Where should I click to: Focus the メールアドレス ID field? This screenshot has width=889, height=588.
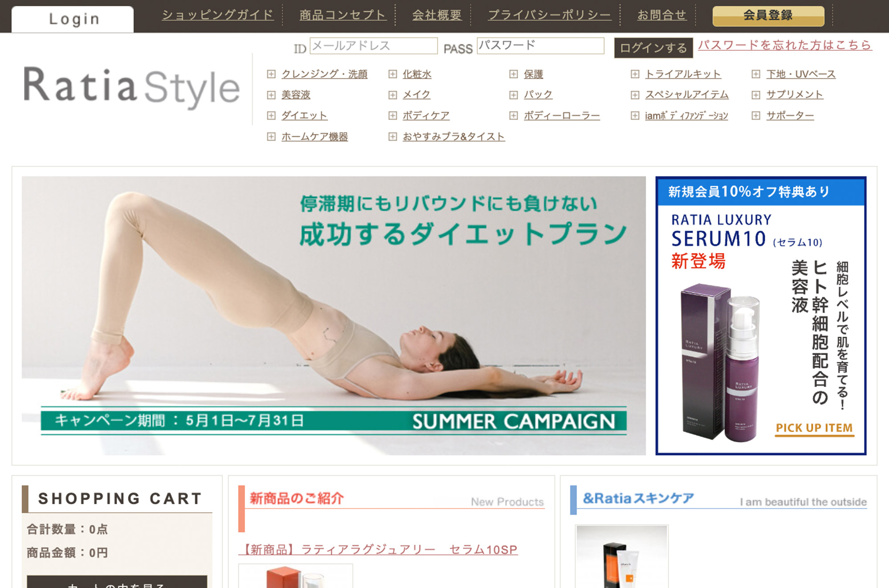click(373, 45)
